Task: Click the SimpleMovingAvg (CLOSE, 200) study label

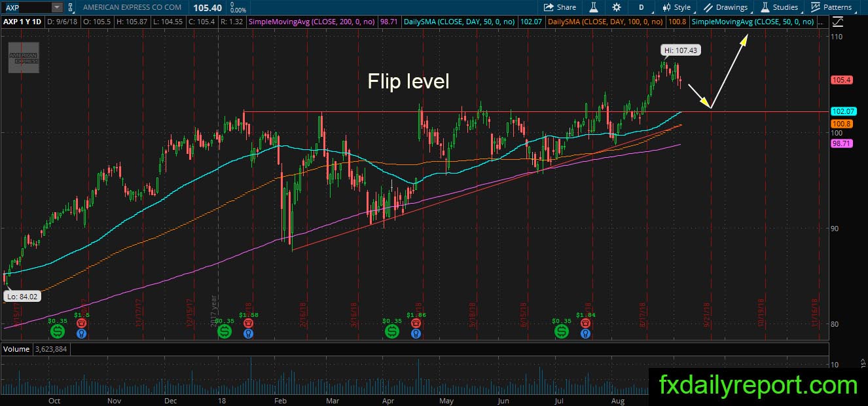Action: tap(312, 22)
